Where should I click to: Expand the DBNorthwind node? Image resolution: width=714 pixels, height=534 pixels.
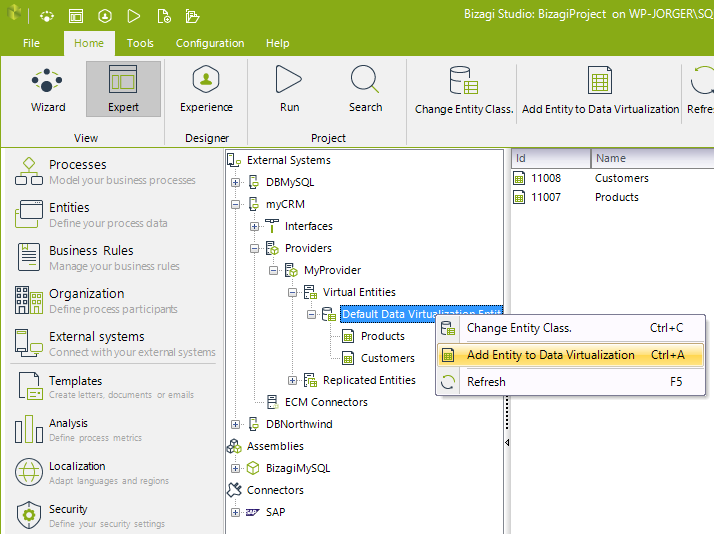235,424
